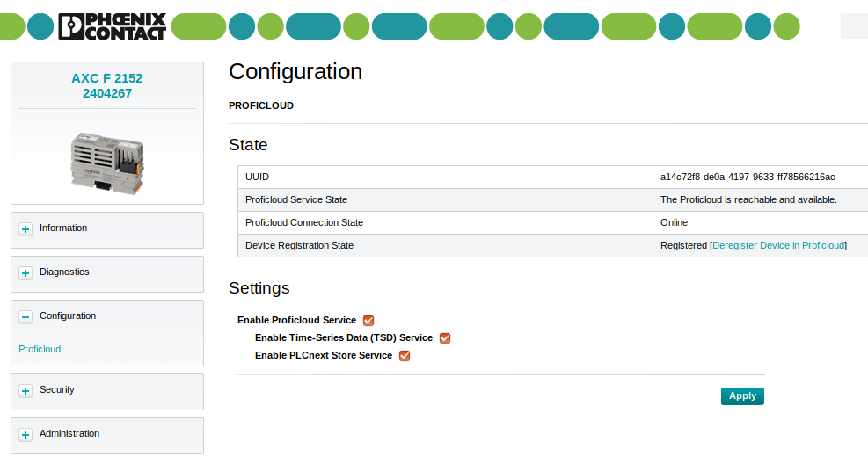Screen dimensions: 868x464
Task: Click the Phoenix Contact logo
Action: [x=113, y=26]
